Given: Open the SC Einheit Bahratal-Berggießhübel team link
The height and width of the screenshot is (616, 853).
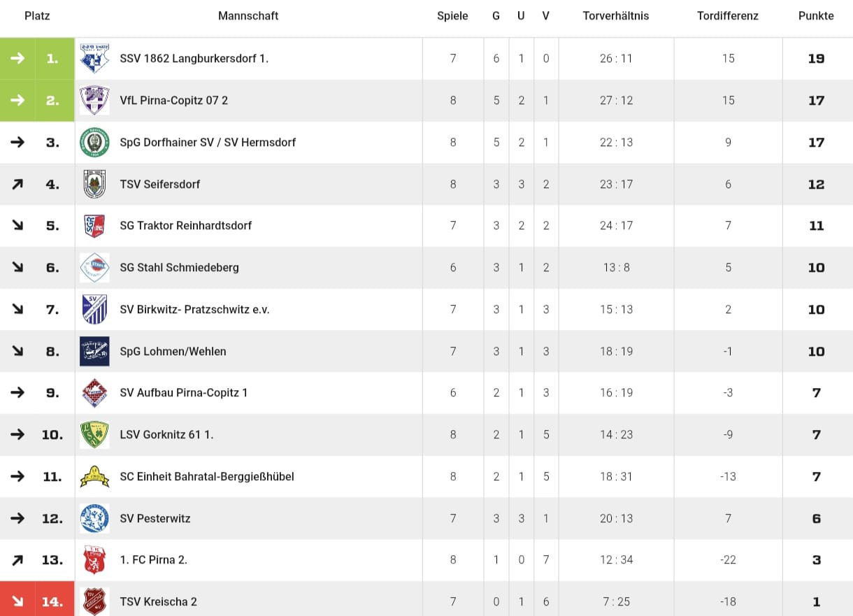Looking at the screenshot, I should pos(207,477).
